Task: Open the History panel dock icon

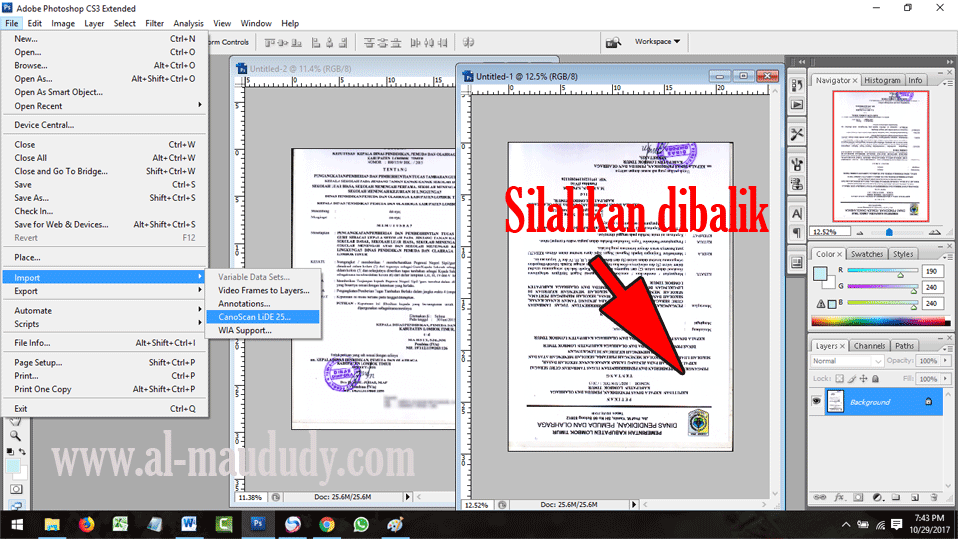Action: point(797,86)
